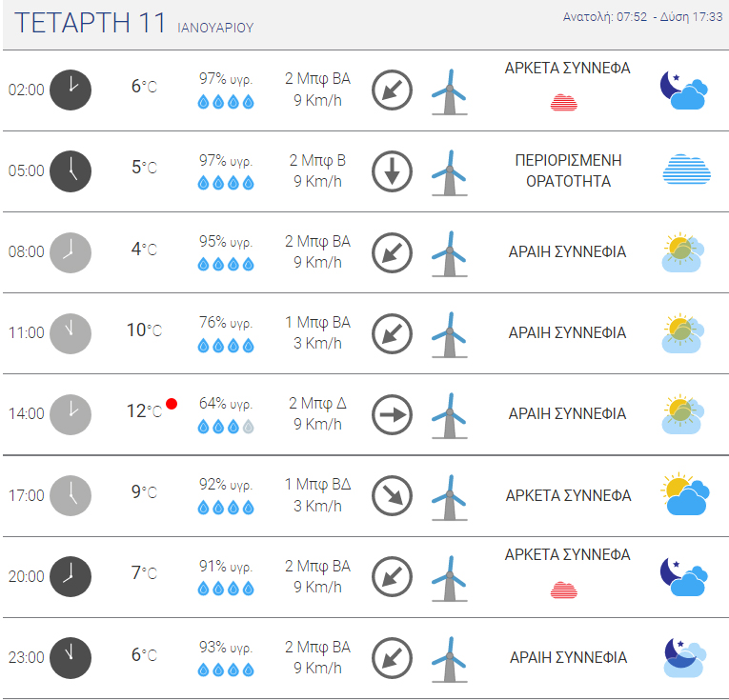
Task: Click the north wind arrow at 05:00
Action: [x=392, y=171]
